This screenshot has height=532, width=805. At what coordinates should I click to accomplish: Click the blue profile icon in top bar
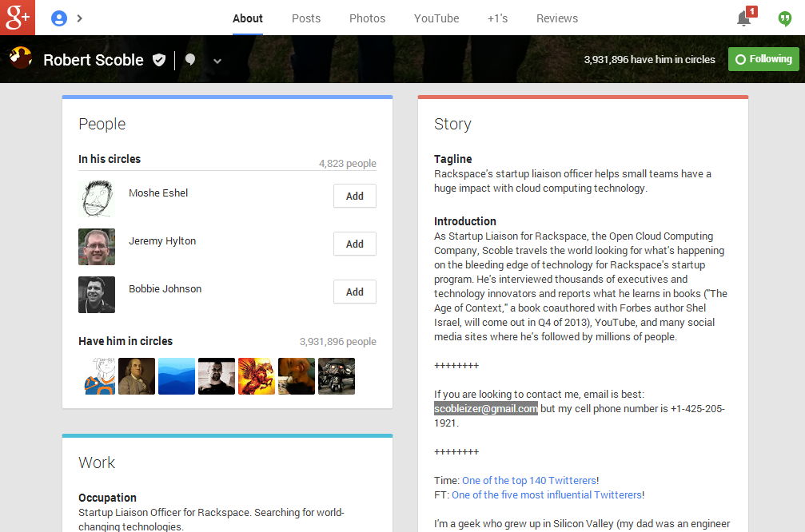58,18
